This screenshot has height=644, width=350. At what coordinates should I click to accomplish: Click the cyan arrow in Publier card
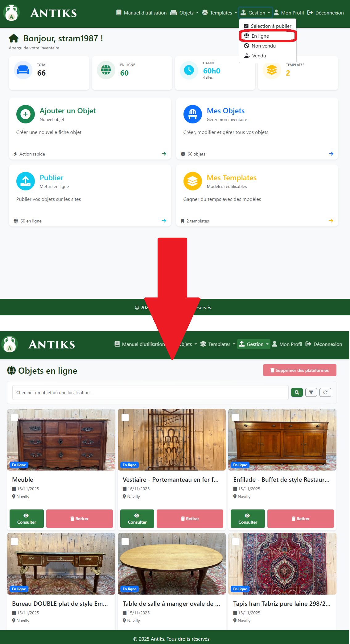164,221
